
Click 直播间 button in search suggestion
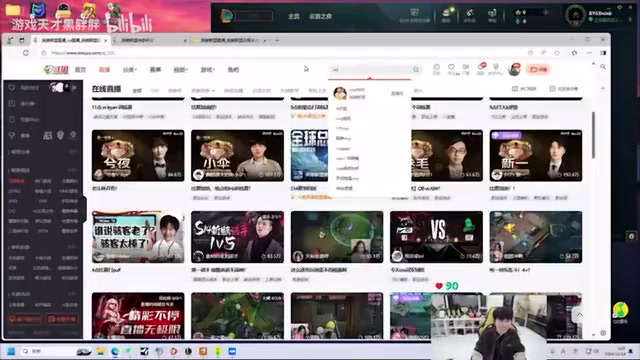pyautogui.click(x=397, y=93)
